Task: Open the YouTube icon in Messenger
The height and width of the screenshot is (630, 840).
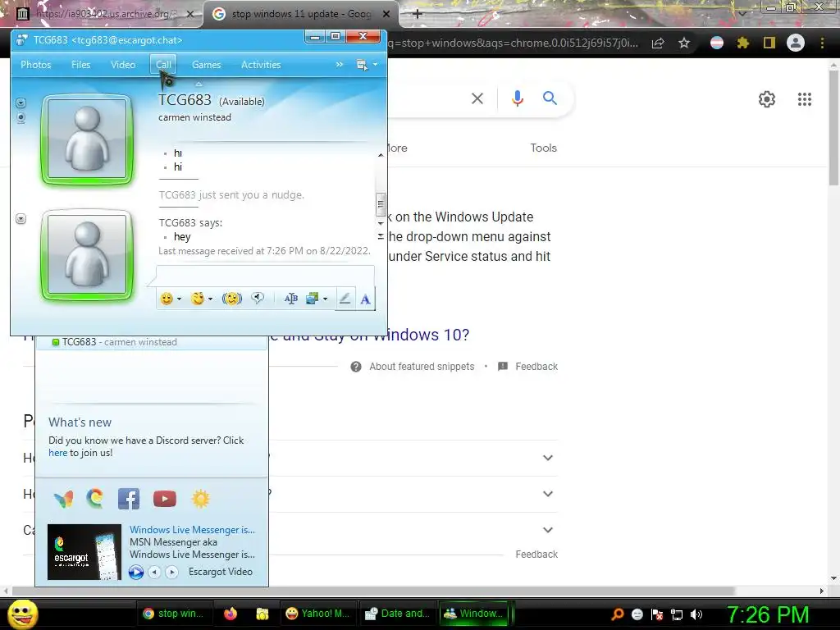Action: (x=164, y=499)
